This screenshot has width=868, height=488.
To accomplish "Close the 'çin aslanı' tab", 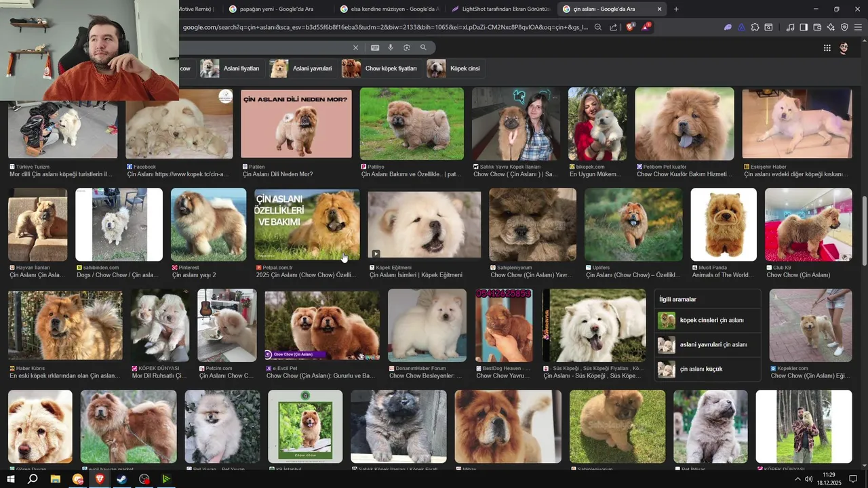I will pos(659,9).
